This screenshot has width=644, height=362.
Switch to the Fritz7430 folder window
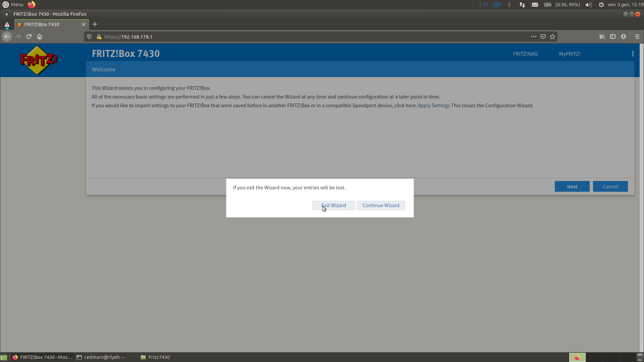tap(155, 357)
